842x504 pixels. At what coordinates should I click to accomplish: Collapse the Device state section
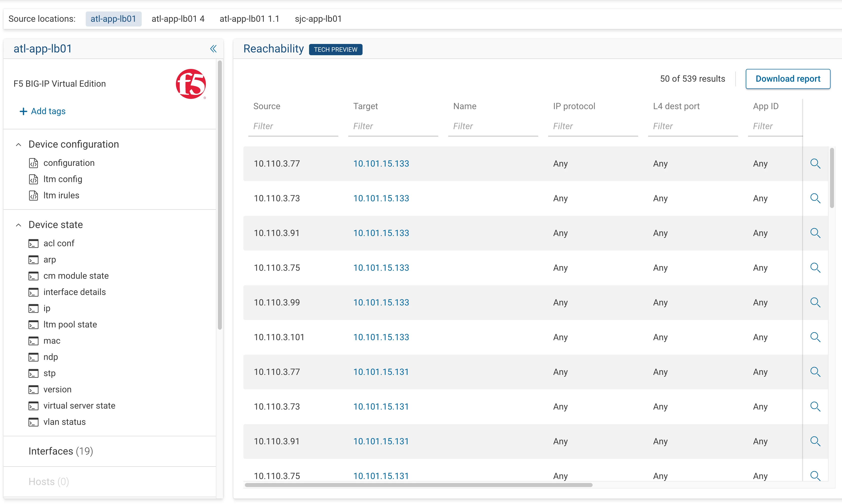point(19,225)
